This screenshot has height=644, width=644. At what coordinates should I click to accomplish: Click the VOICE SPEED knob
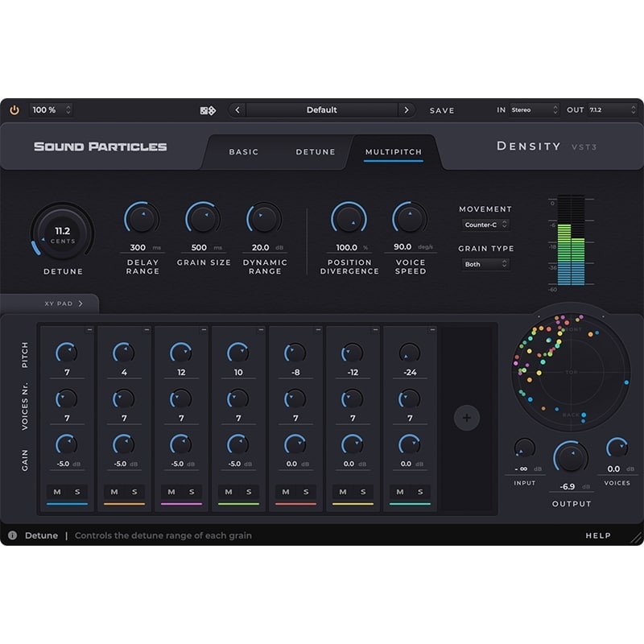(410, 218)
